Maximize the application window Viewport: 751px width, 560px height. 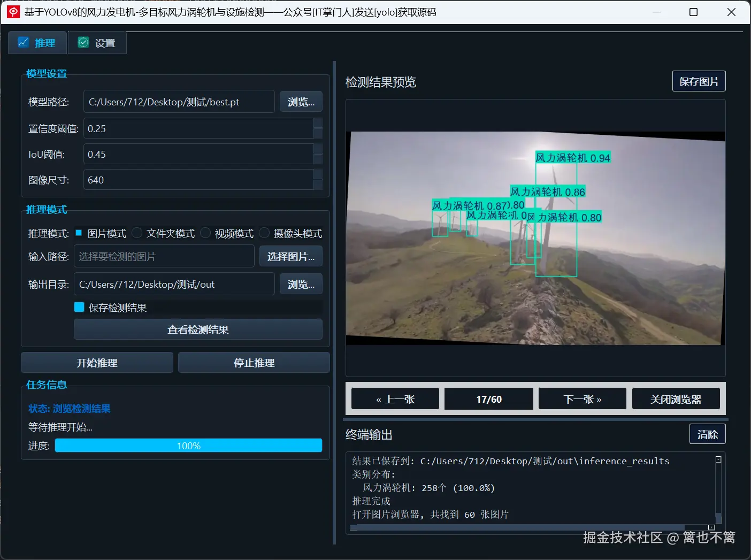694,12
